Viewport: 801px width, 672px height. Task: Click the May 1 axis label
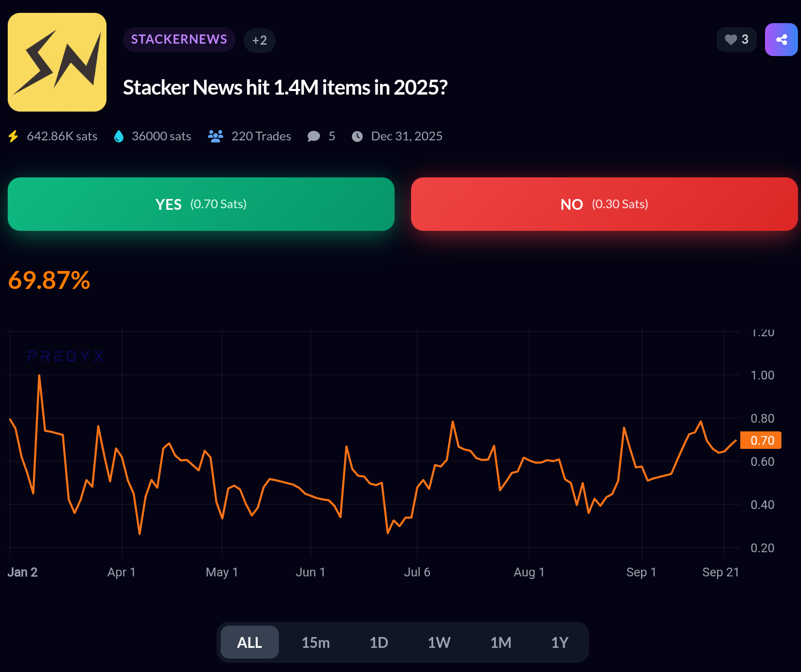click(x=222, y=572)
